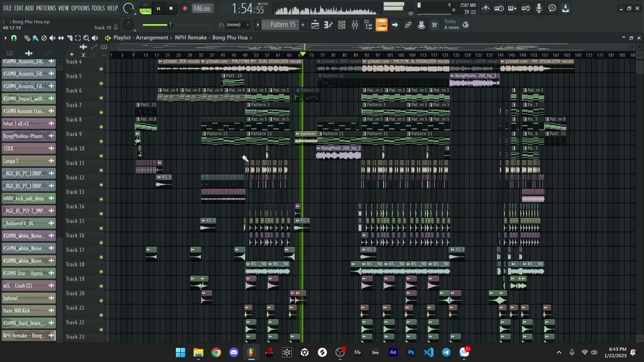Open the Today news panel

(456, 25)
